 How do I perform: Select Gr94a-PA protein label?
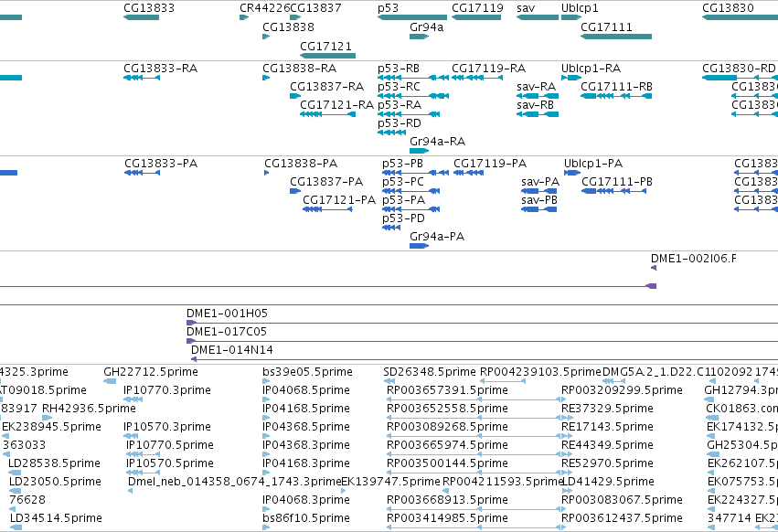click(437, 237)
